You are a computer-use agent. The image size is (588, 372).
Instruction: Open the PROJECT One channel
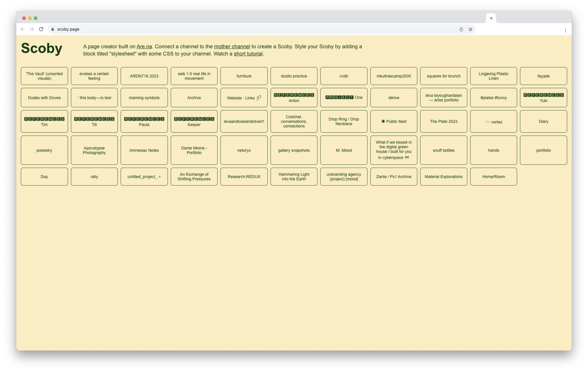click(x=344, y=98)
